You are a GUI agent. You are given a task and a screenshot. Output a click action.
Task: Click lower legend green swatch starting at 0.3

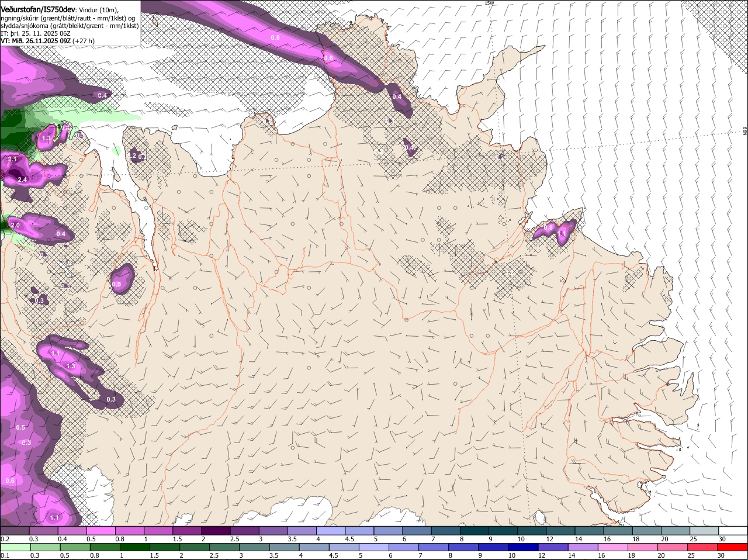tap(46, 547)
